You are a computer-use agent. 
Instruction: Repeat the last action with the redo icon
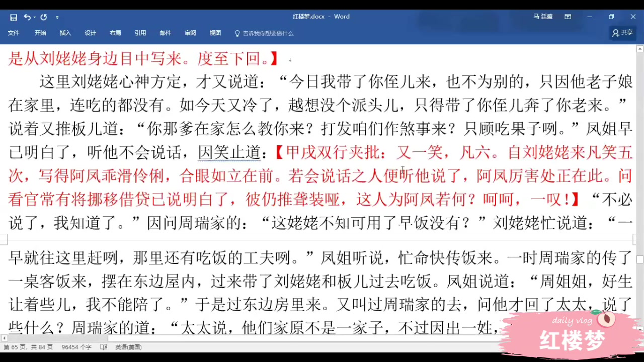pos(44,17)
